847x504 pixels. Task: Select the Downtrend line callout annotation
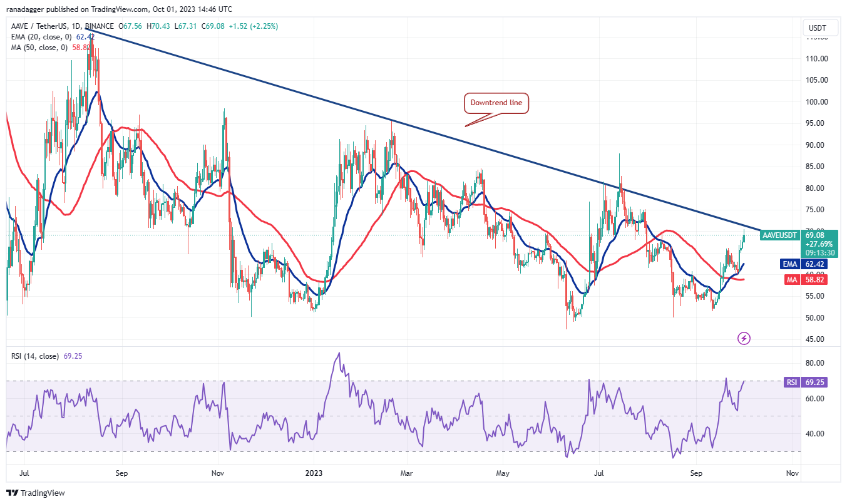click(x=496, y=103)
